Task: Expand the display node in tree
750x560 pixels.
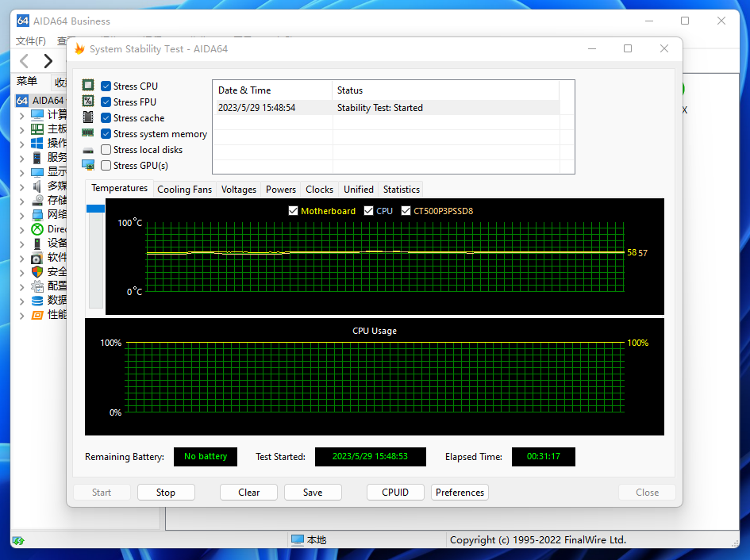Action: coord(21,173)
